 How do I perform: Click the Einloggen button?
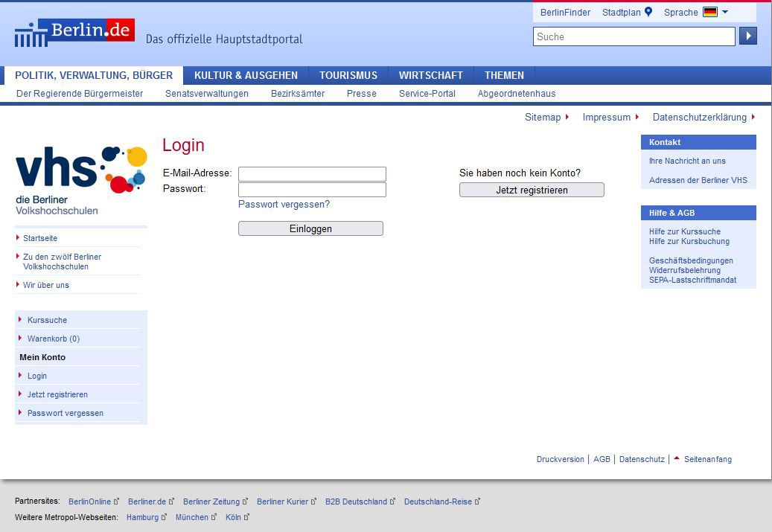click(x=310, y=228)
